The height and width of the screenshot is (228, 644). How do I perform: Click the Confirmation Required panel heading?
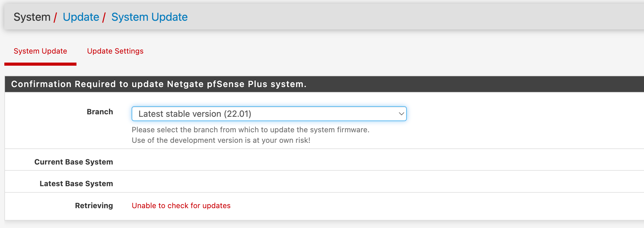coord(159,84)
